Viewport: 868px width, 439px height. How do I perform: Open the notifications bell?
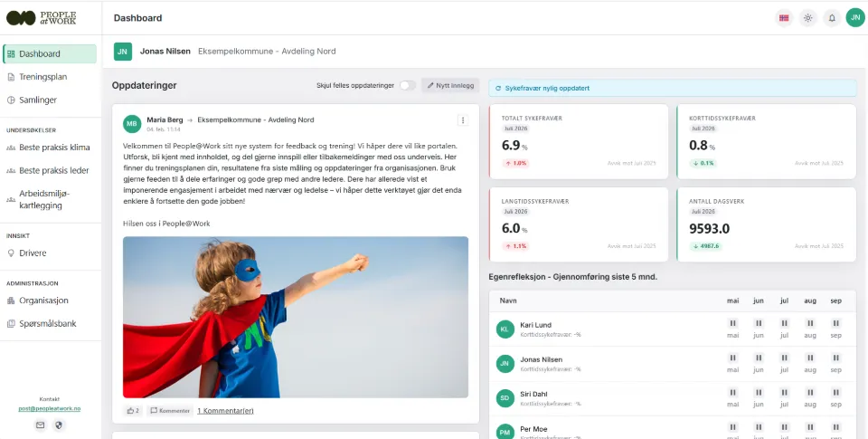pyautogui.click(x=832, y=18)
